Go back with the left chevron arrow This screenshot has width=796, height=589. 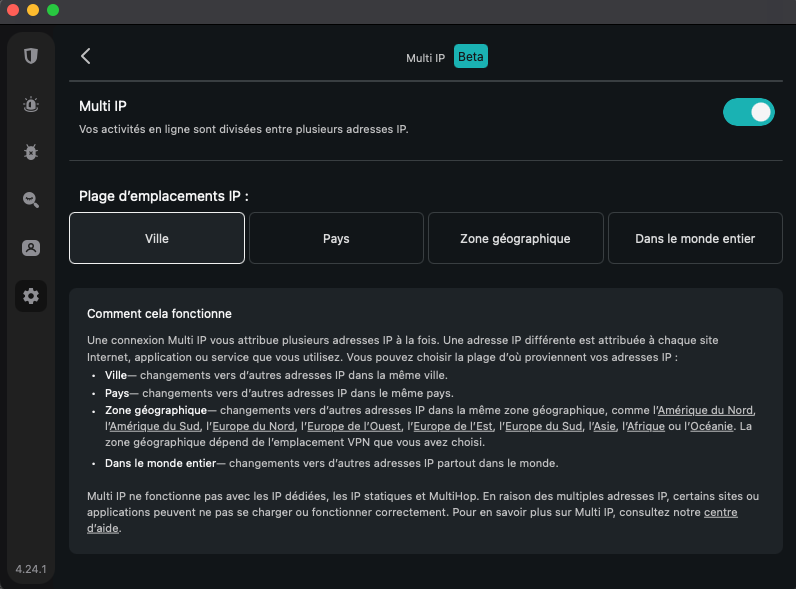pyautogui.click(x=85, y=56)
